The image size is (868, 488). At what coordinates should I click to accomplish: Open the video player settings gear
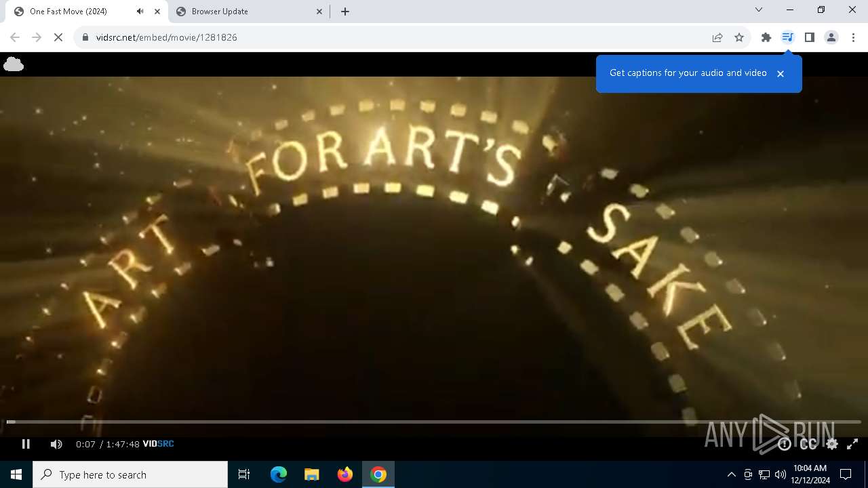[x=832, y=444]
